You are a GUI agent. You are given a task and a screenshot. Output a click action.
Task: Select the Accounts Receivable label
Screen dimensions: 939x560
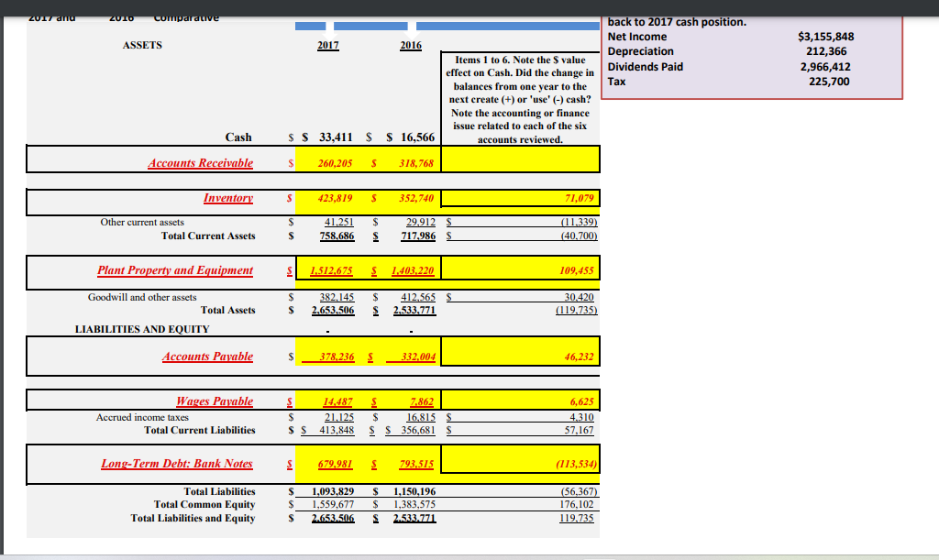pos(200,163)
